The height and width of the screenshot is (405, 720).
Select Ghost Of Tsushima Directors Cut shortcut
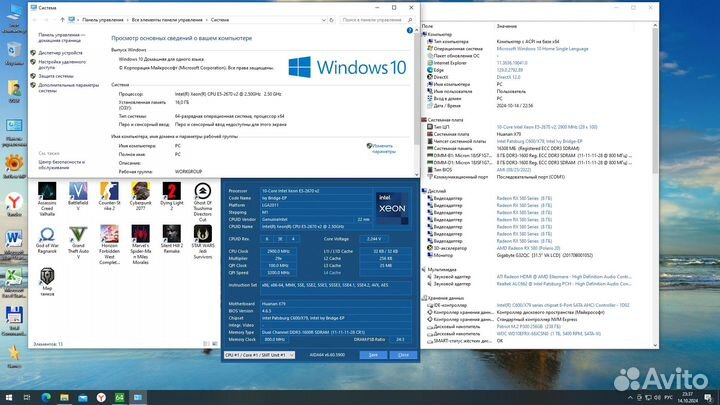tap(202, 202)
